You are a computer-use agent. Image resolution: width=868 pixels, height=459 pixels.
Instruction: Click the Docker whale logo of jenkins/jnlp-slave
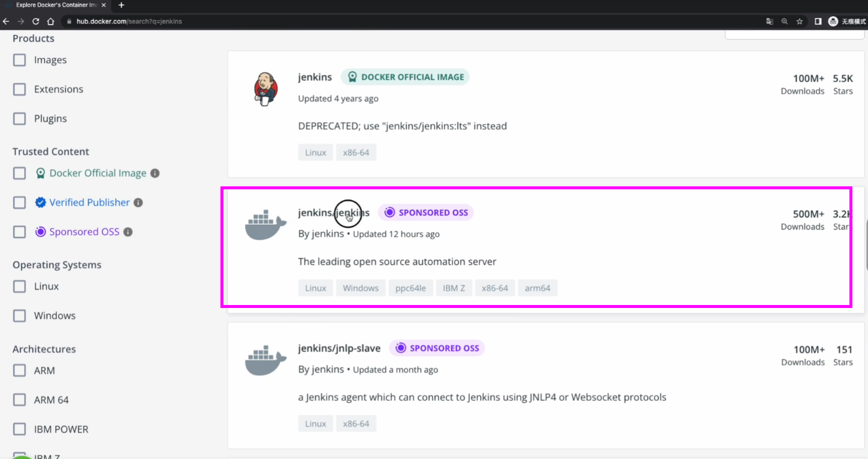click(266, 360)
